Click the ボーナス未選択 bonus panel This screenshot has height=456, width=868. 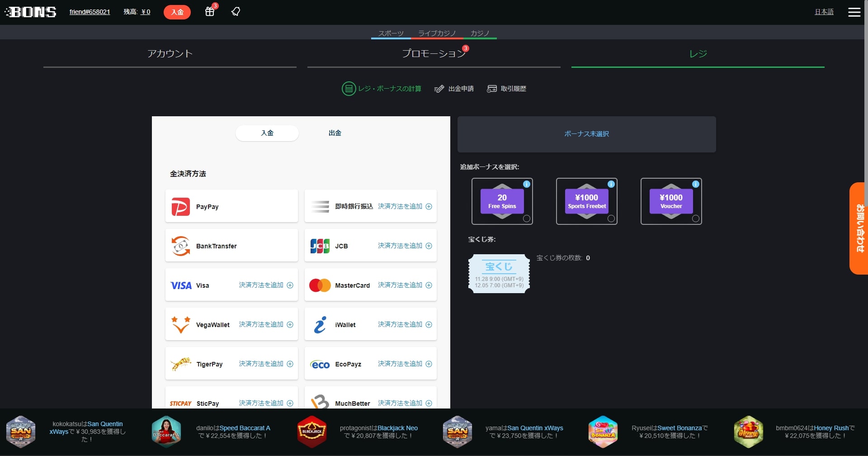587,134
